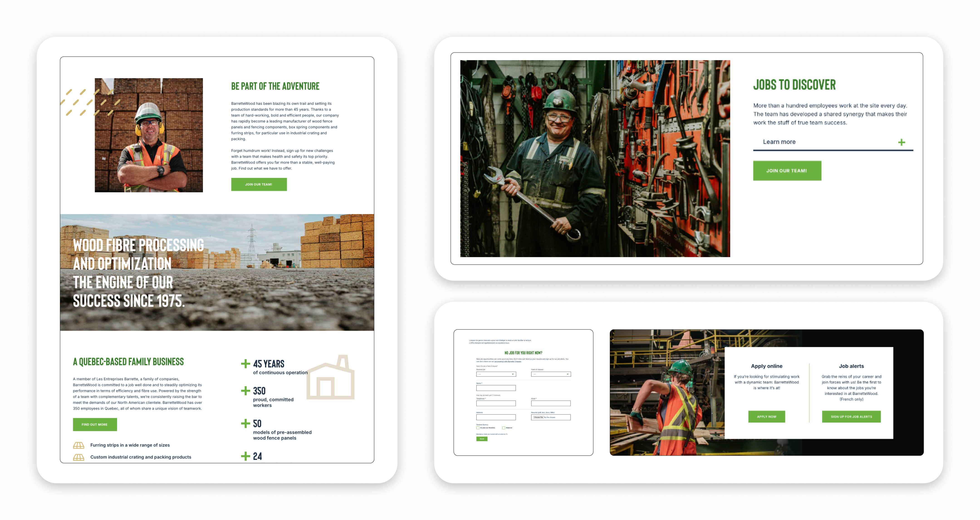Click the green plus icon beside Learn more
The image size is (980, 520).
[901, 142]
